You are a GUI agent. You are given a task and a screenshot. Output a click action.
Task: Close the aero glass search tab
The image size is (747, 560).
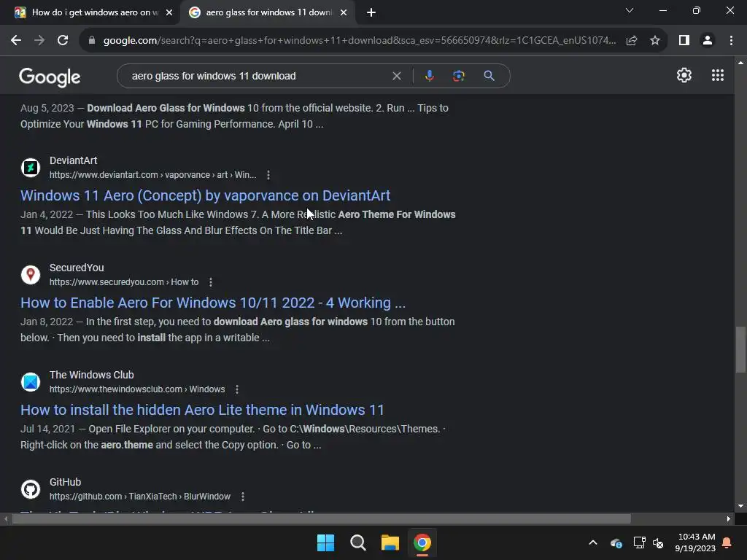(x=344, y=12)
